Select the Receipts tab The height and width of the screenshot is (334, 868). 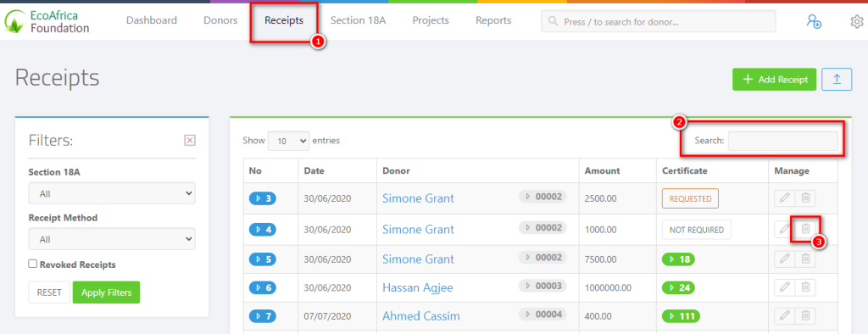click(x=284, y=20)
